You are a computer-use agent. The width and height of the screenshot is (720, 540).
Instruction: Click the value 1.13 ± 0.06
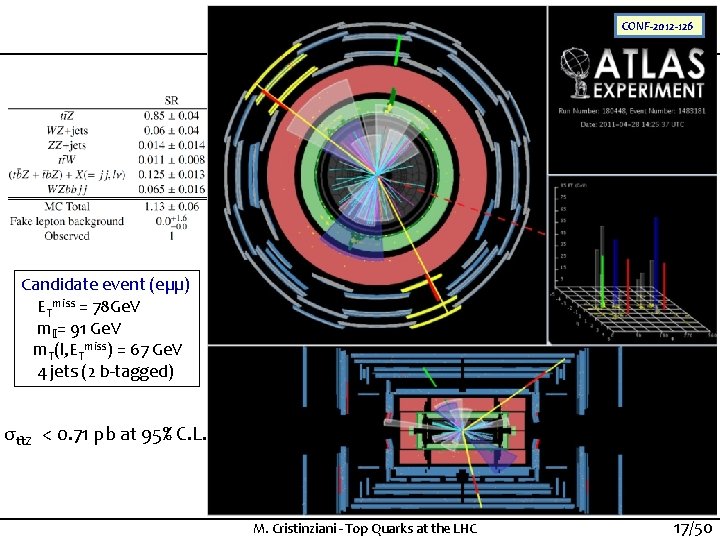pyautogui.click(x=172, y=206)
